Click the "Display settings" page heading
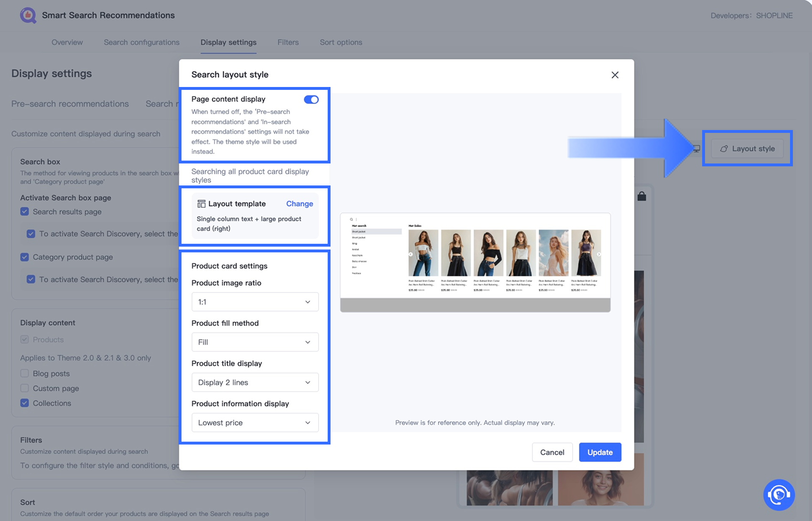The image size is (812, 521). point(52,74)
